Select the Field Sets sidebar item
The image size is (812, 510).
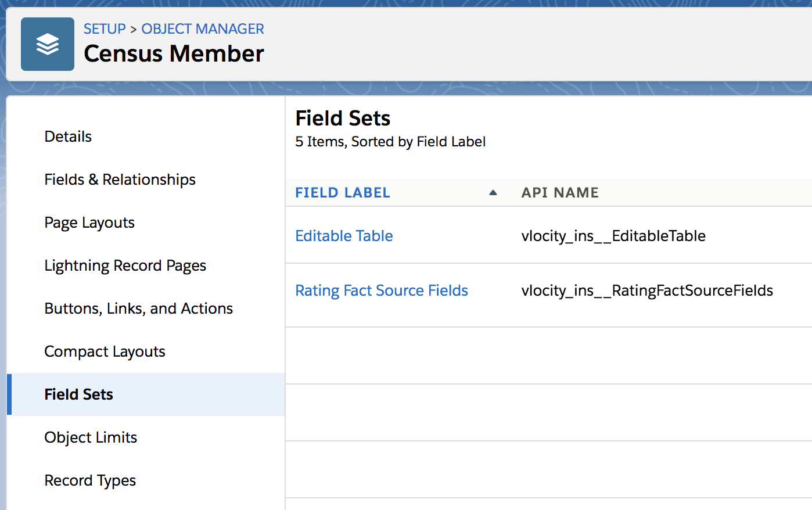click(x=78, y=394)
